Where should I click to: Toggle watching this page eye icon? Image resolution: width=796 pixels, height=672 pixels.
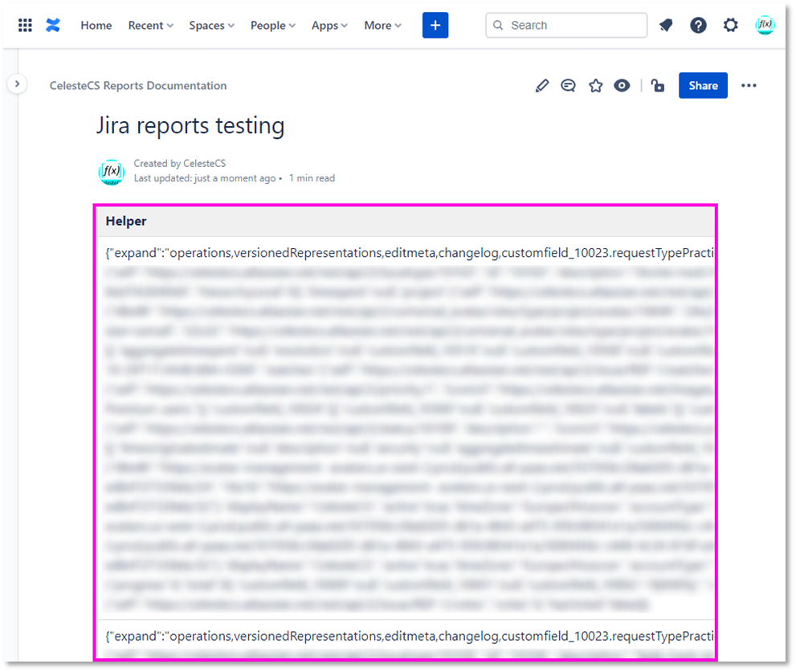(622, 86)
